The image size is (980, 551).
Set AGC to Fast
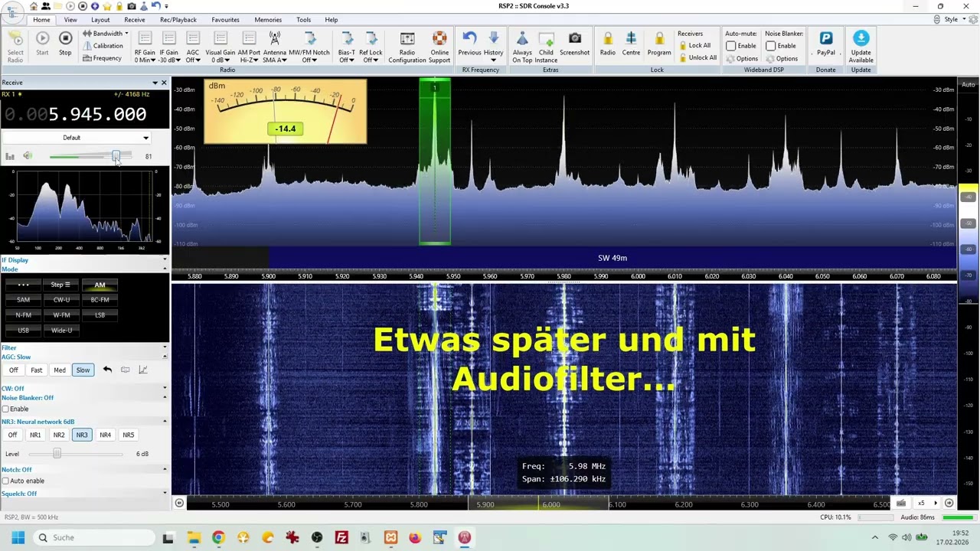click(36, 370)
